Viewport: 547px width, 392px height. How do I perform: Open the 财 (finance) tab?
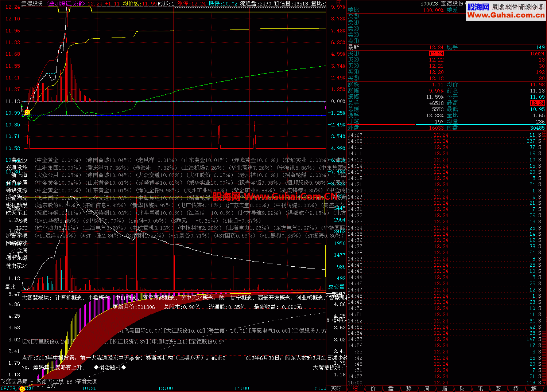pyautogui.click(x=462, y=388)
